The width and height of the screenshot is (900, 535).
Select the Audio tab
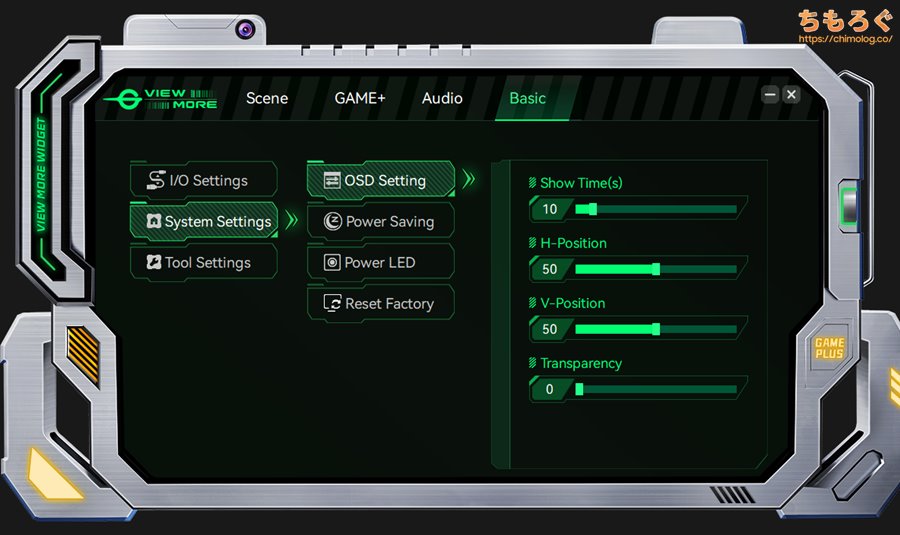click(442, 98)
